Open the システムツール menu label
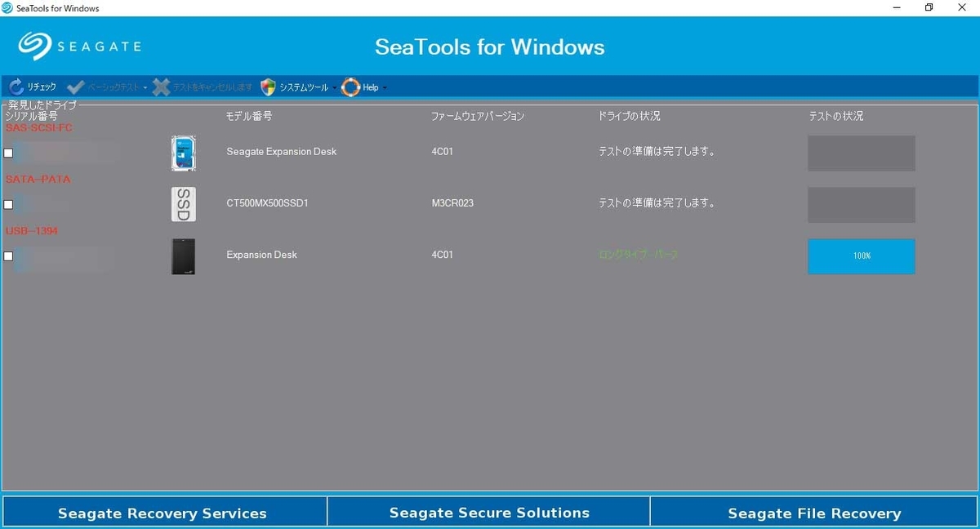This screenshot has height=529, width=980. 304,87
